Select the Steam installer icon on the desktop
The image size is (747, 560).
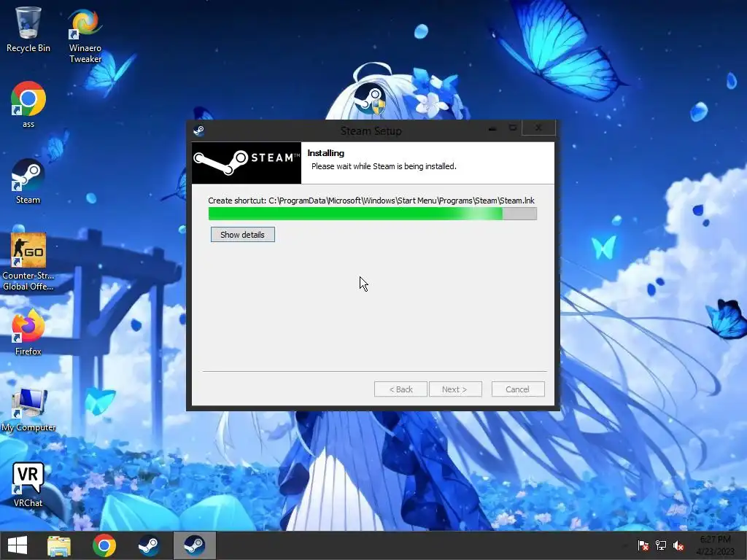coord(370,98)
